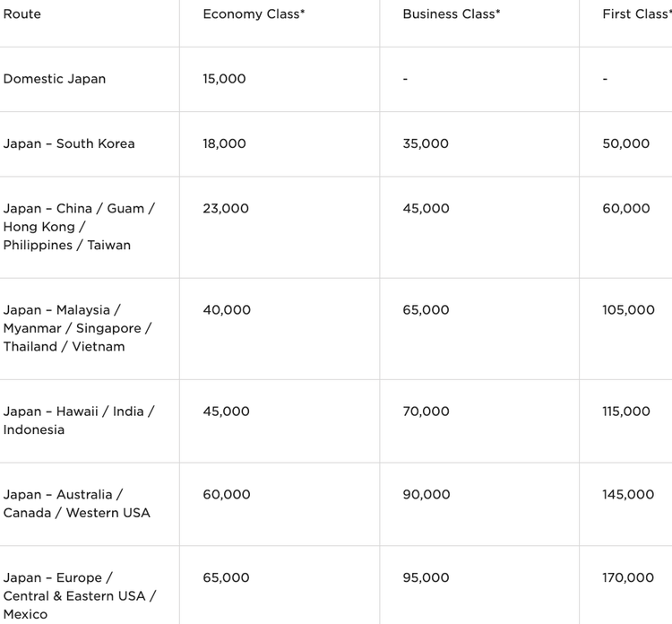This screenshot has width=672, height=624.
Task: Click the 145,000 first class value
Action: 628,495
